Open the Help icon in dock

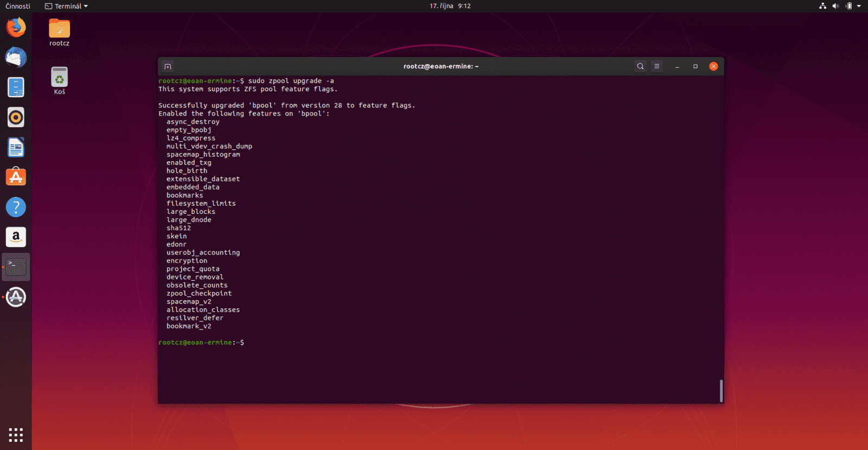16,207
